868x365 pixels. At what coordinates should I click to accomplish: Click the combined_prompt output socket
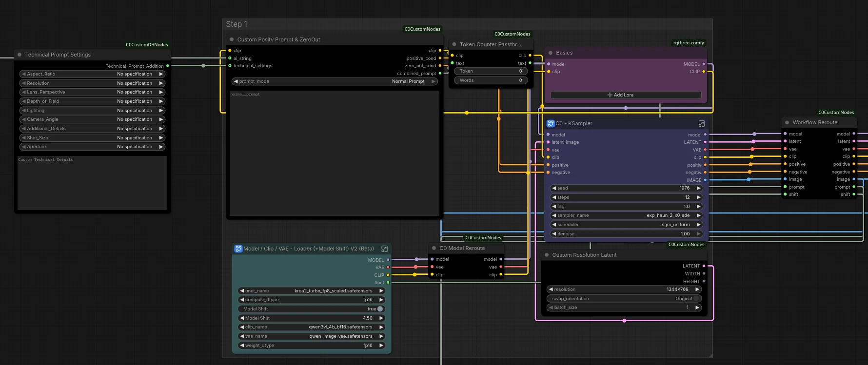440,74
